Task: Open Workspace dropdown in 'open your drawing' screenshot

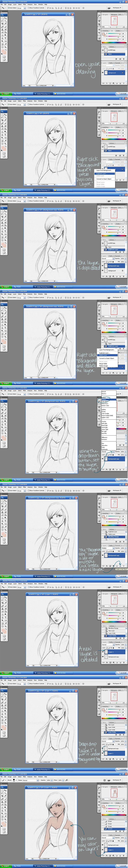Action: coord(117,8)
